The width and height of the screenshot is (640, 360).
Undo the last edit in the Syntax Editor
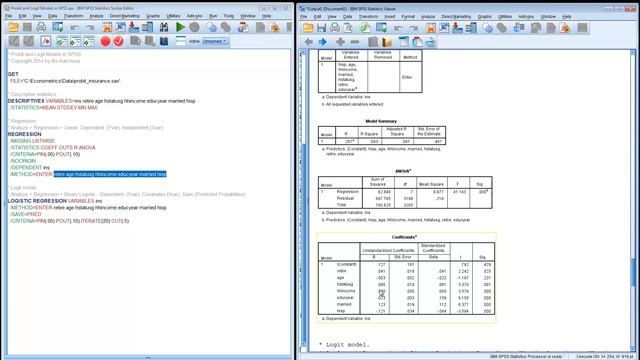74,27
